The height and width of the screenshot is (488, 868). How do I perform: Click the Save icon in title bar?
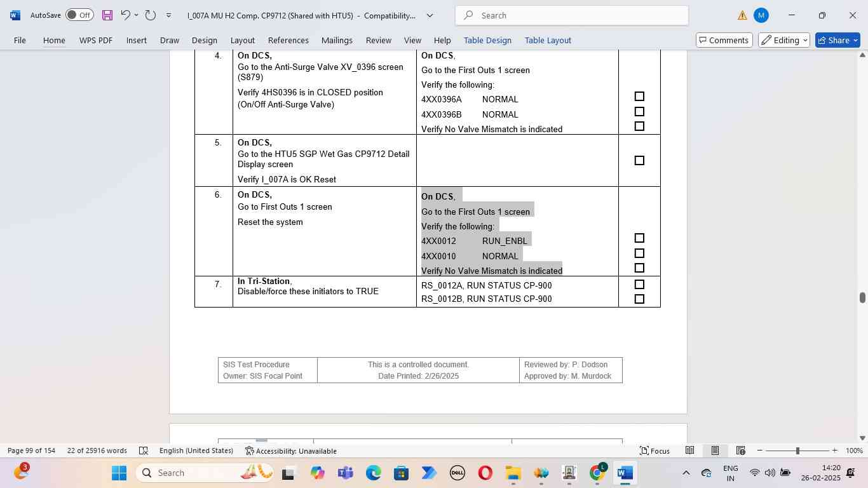click(107, 15)
